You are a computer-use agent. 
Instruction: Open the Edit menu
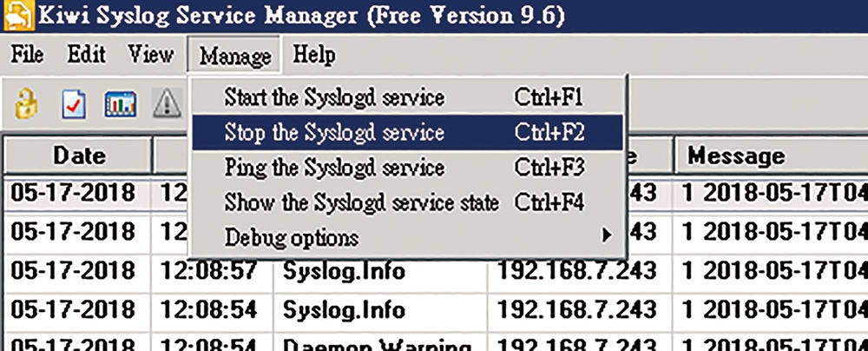tap(86, 55)
